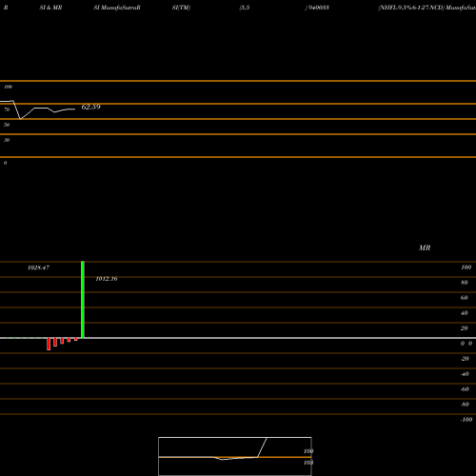Click the RSI value 62.59 label
The height and width of the screenshot is (476, 476).
click(90, 107)
